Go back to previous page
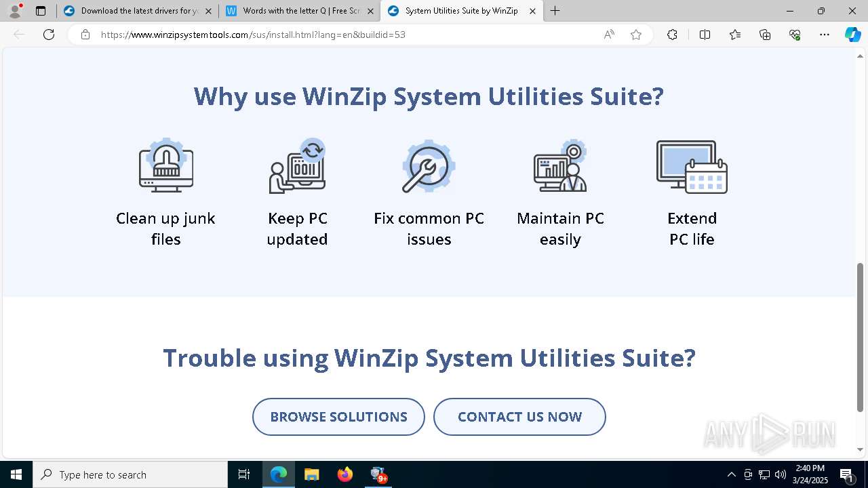 point(19,35)
